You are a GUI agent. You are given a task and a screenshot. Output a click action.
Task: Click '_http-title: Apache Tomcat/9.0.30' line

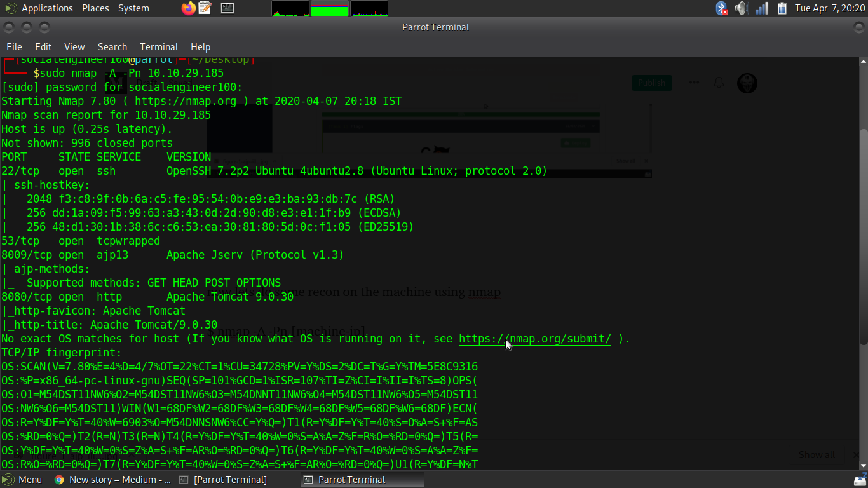tap(109, 325)
